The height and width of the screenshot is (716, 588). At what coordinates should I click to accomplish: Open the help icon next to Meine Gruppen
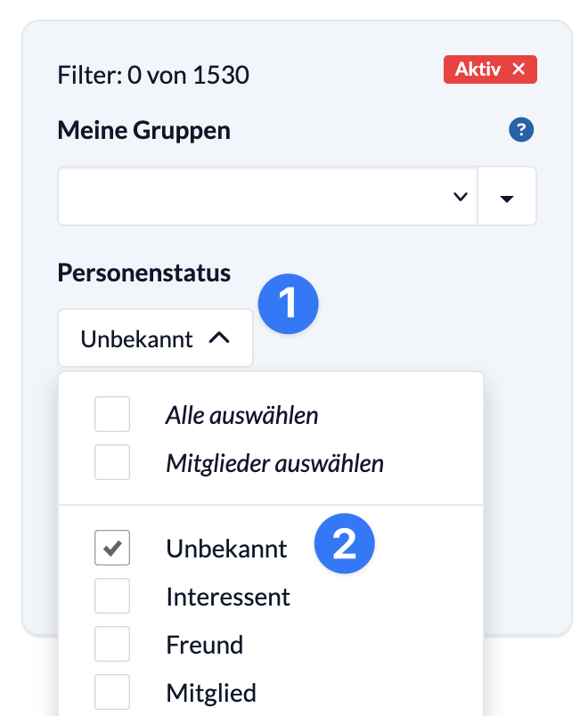point(521,129)
